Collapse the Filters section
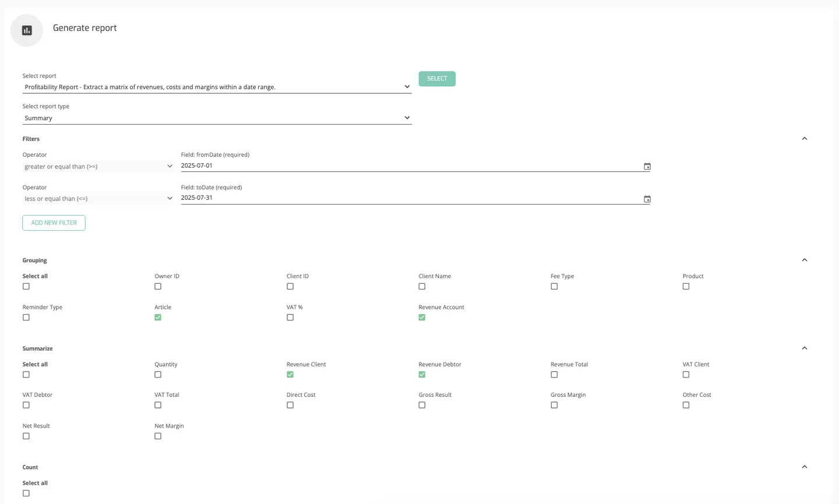This screenshot has height=504, width=839. (805, 139)
